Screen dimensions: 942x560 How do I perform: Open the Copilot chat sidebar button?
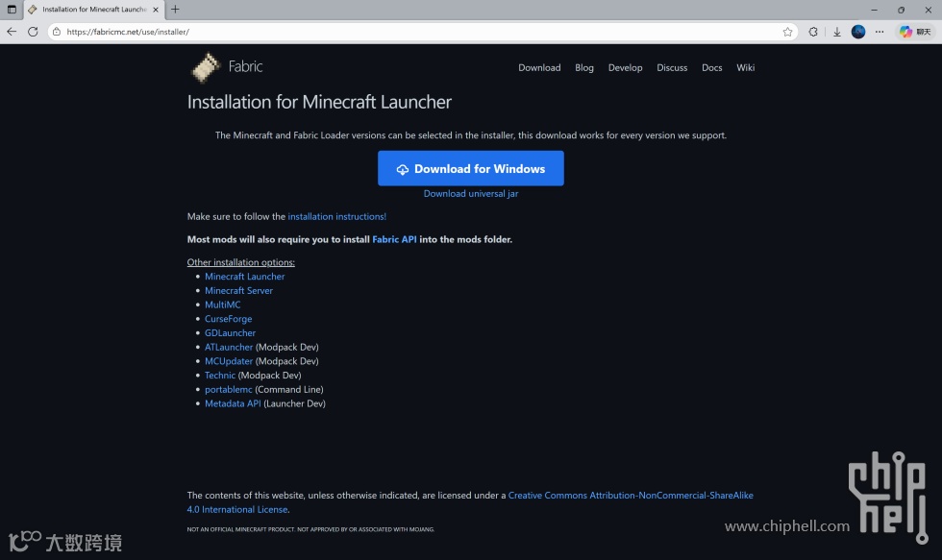tap(915, 32)
